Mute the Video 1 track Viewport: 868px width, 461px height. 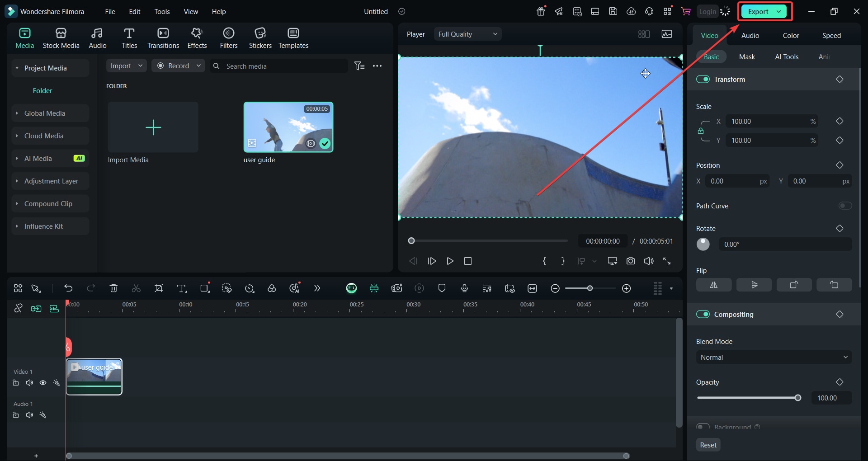point(29,383)
